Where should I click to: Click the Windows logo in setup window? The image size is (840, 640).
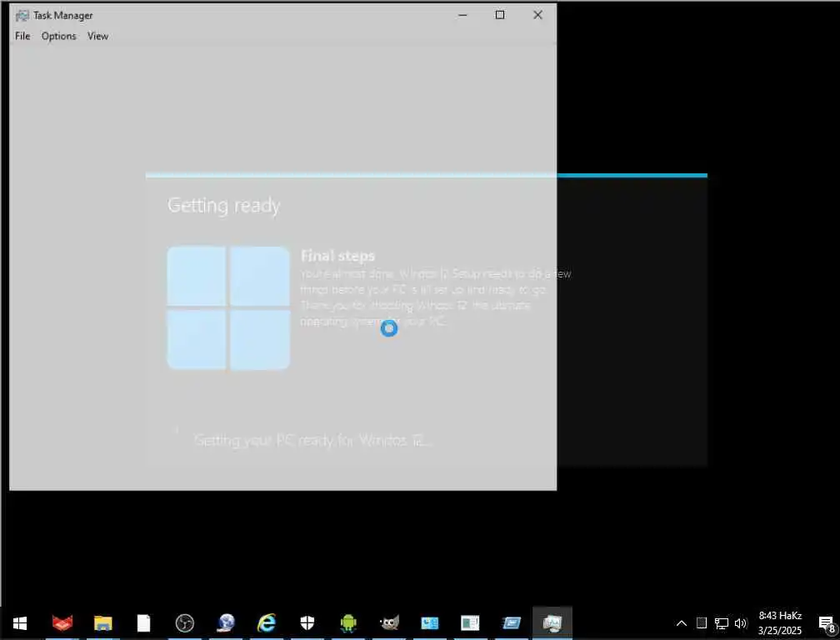point(228,308)
